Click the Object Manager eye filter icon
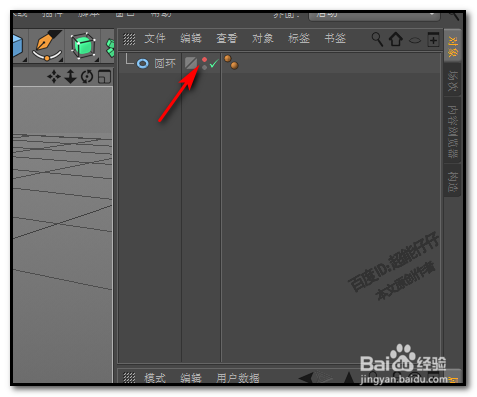The width and height of the screenshot is (477, 397). coord(415,41)
